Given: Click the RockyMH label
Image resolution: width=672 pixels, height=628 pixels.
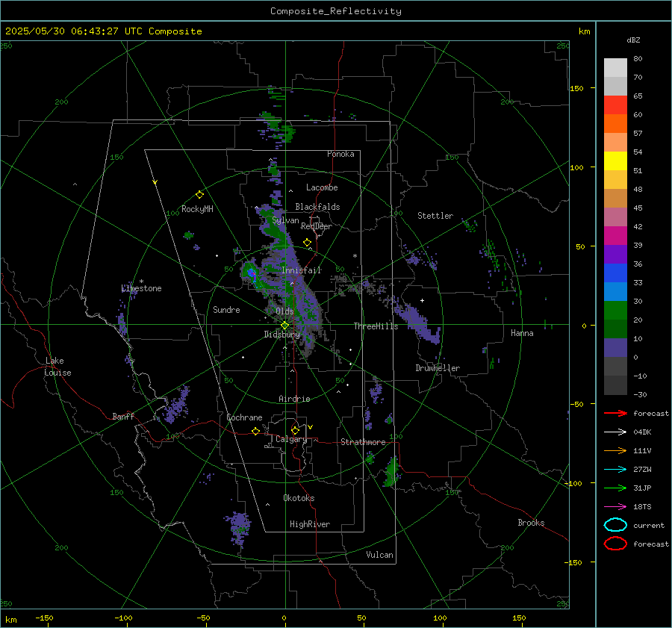Looking at the screenshot, I should tap(197, 209).
